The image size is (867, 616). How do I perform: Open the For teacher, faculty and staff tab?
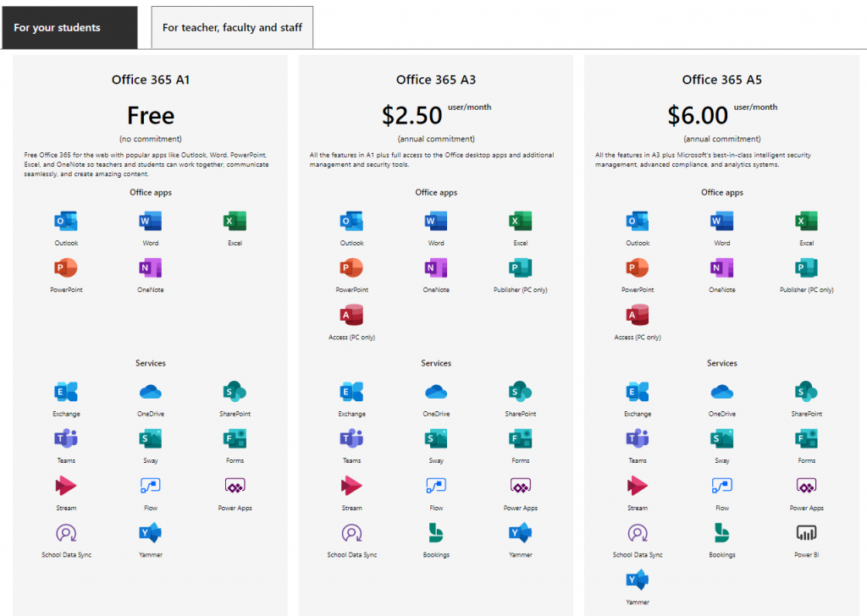click(x=232, y=28)
